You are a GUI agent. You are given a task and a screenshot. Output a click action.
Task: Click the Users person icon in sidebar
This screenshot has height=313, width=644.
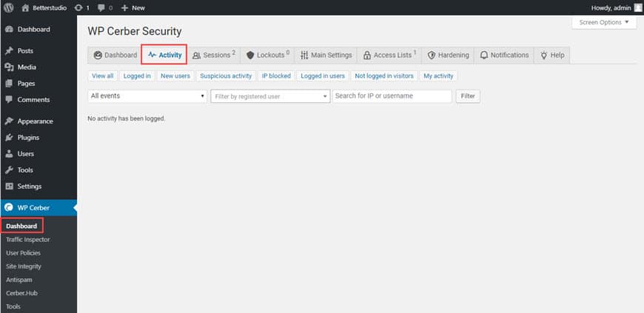tap(9, 154)
